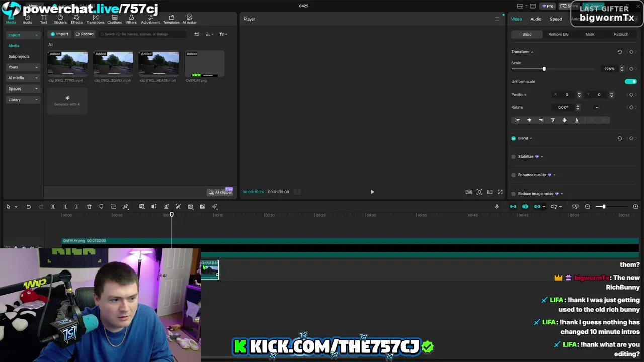Open the Captions tab
The width and height of the screenshot is (644, 362).
tap(114, 20)
